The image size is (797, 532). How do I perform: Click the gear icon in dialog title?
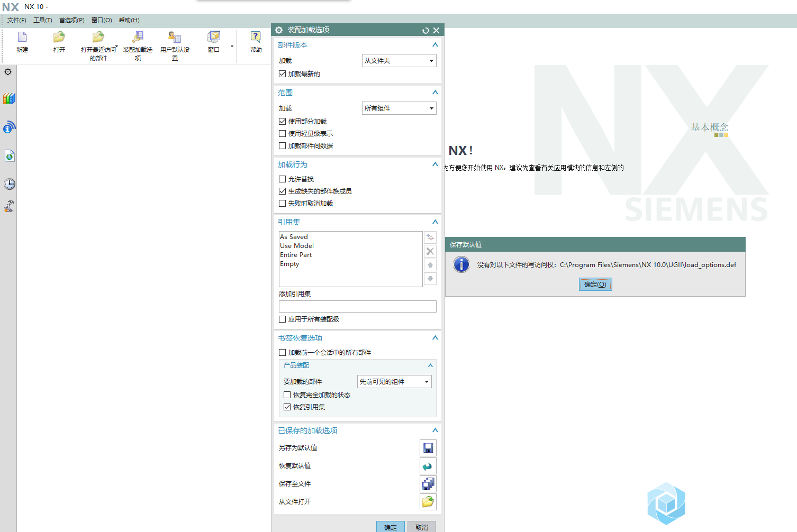pyautogui.click(x=279, y=30)
